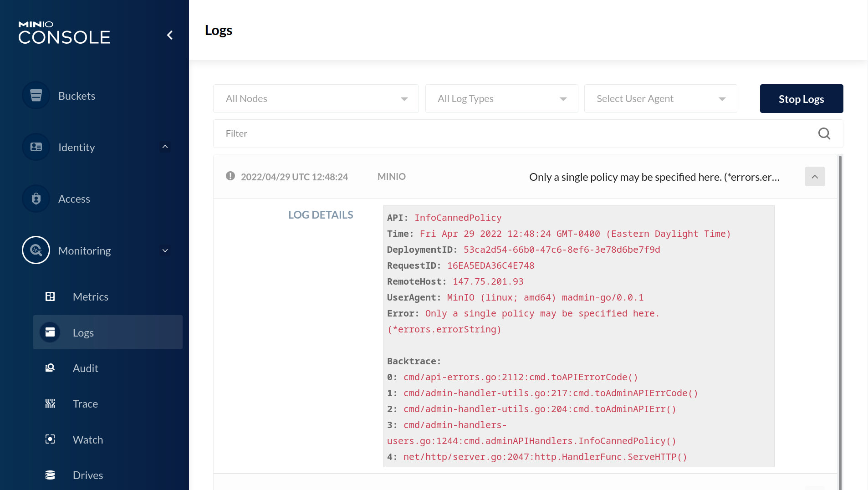
Task: Click backtrace line 0 toAPIErrorCode
Action: coord(521,377)
